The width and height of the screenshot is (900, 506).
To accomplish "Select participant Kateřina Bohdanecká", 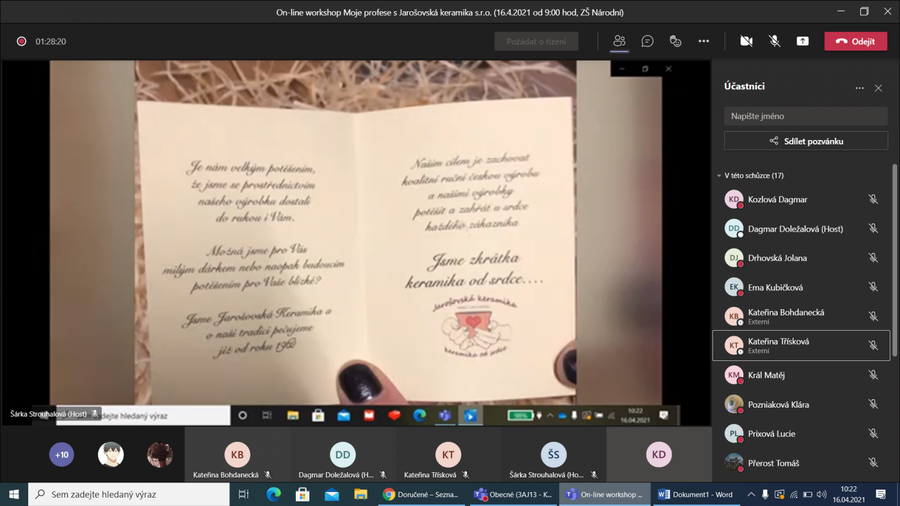I will 801,316.
